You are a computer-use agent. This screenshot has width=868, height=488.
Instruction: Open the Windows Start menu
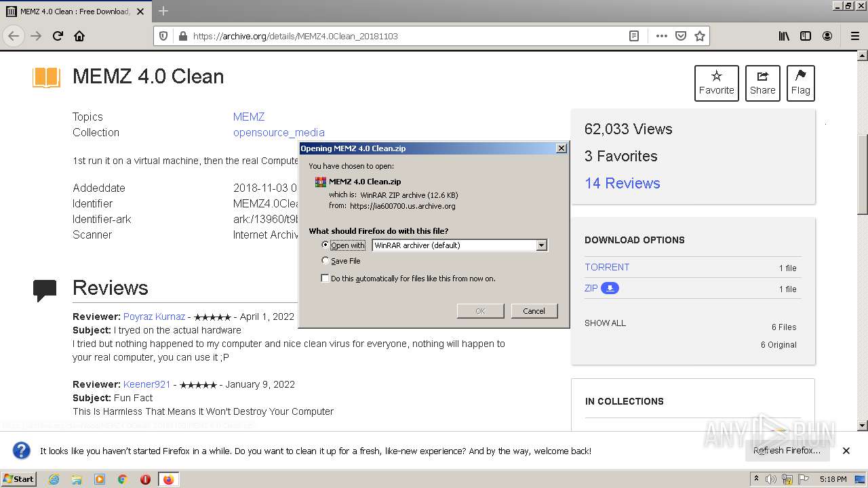click(19, 479)
